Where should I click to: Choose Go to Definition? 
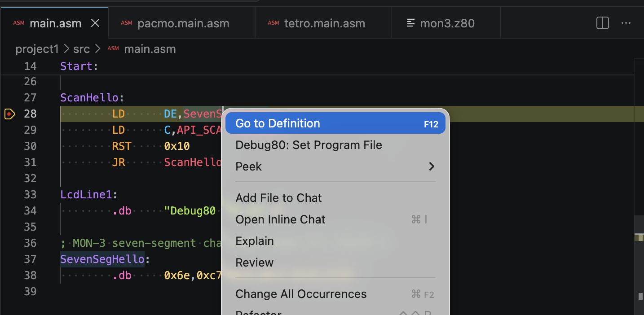[335, 123]
